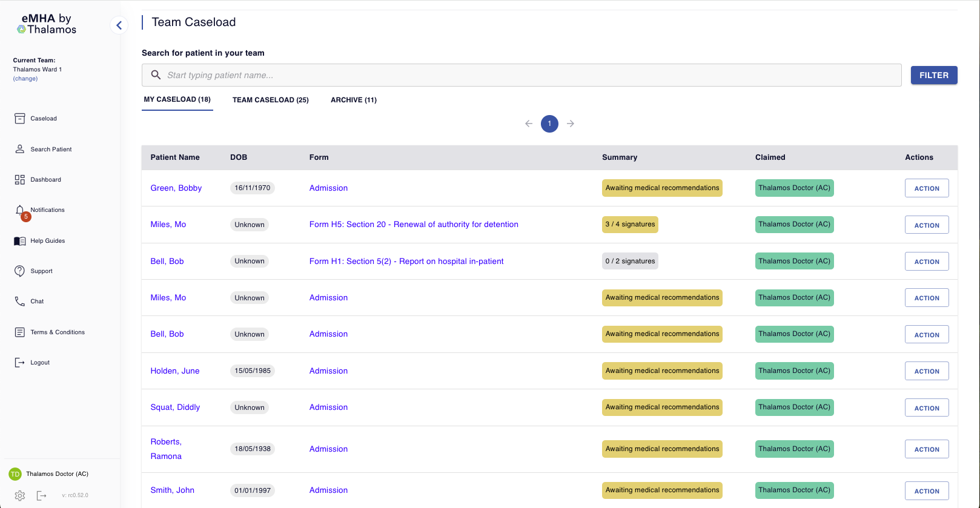Click the Support question mark icon
This screenshot has width=980, height=508.
coord(20,271)
